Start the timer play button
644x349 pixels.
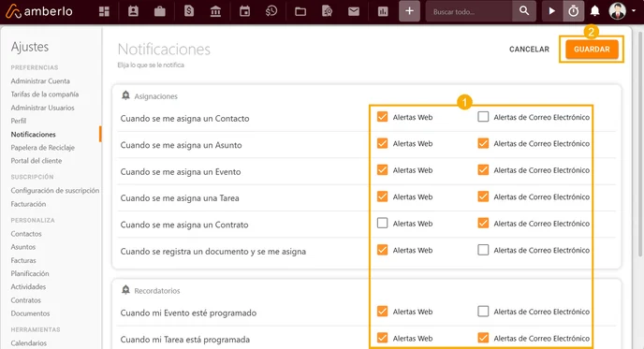click(x=552, y=11)
